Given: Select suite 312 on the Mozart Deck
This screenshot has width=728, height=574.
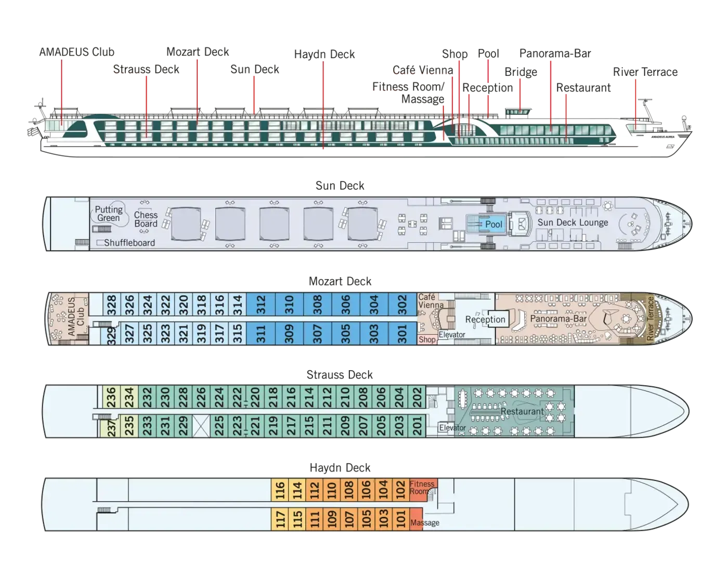Looking at the screenshot, I should 261,305.
